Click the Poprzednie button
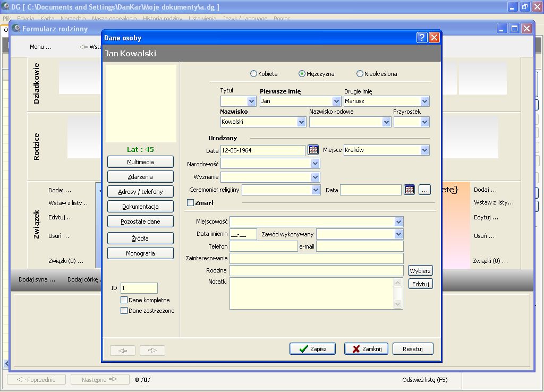The width and height of the screenshot is (544, 392). coord(37,379)
